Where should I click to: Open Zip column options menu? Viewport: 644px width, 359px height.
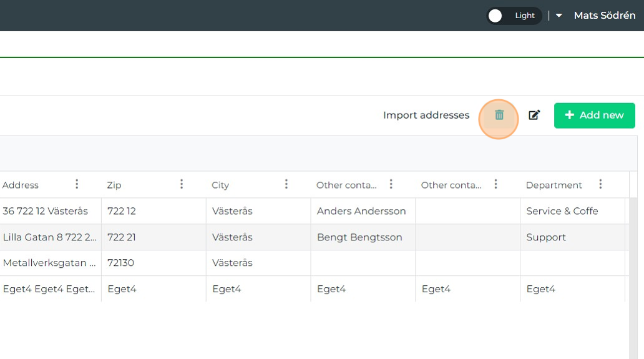click(182, 184)
